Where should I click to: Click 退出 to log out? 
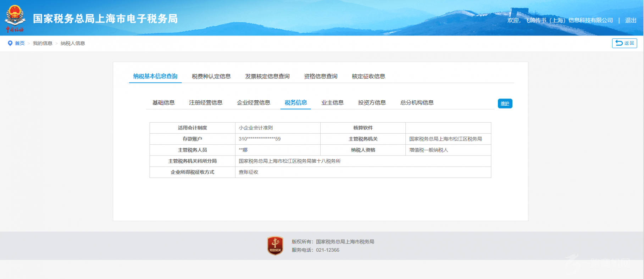631,21
